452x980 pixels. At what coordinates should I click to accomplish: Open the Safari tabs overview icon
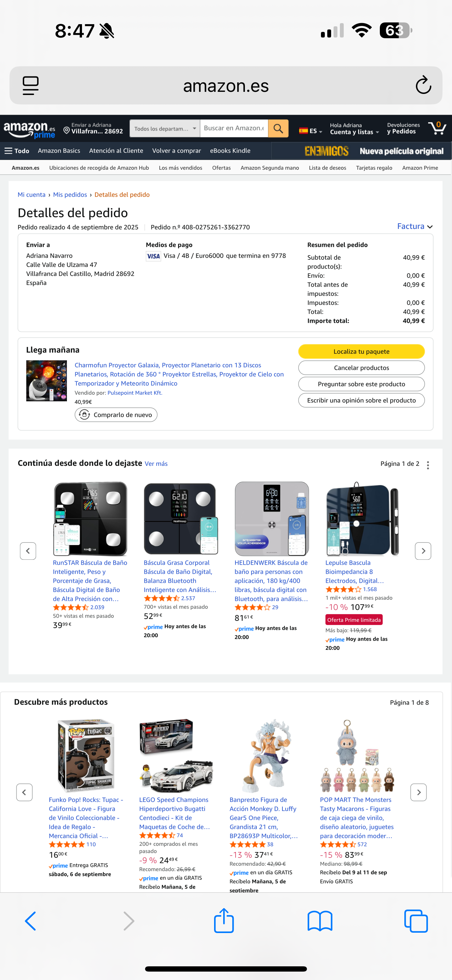coord(416,921)
